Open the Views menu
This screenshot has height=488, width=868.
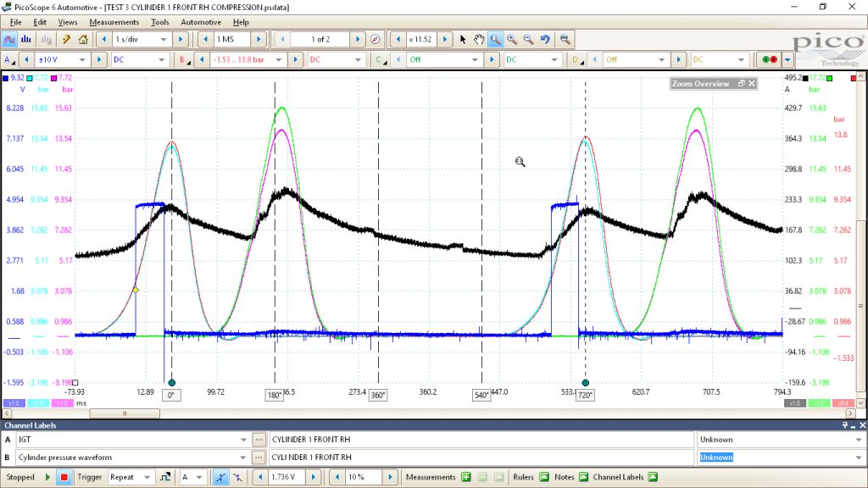[x=68, y=22]
